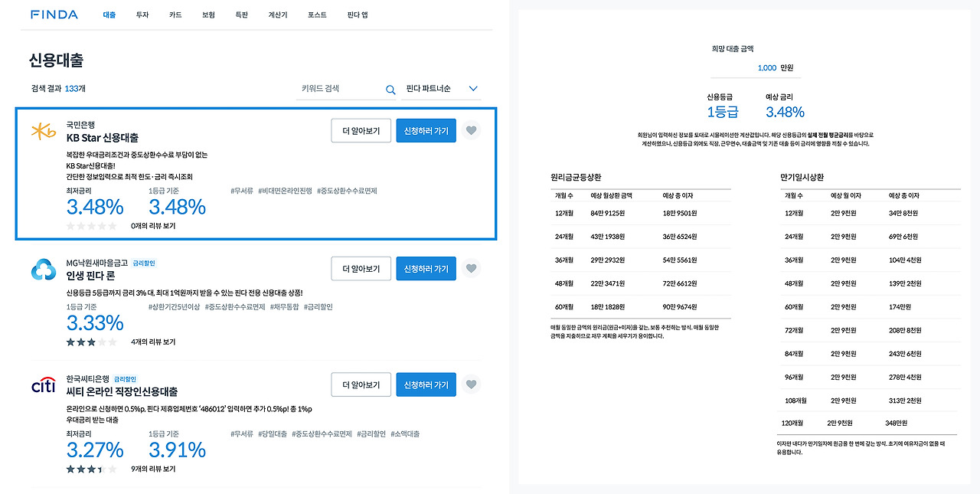Click 더 알아보기 for KB Star 신용대출
The image size is (980, 494).
(x=361, y=131)
